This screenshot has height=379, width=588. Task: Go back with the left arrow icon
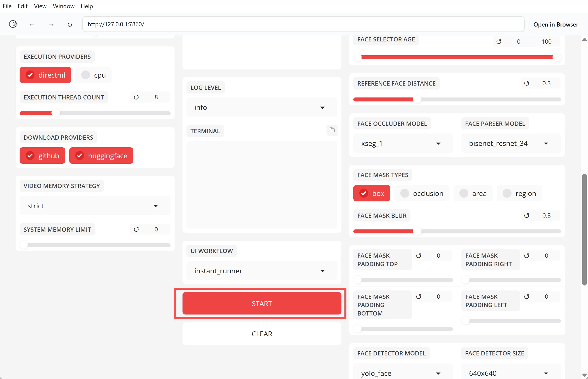coord(32,25)
